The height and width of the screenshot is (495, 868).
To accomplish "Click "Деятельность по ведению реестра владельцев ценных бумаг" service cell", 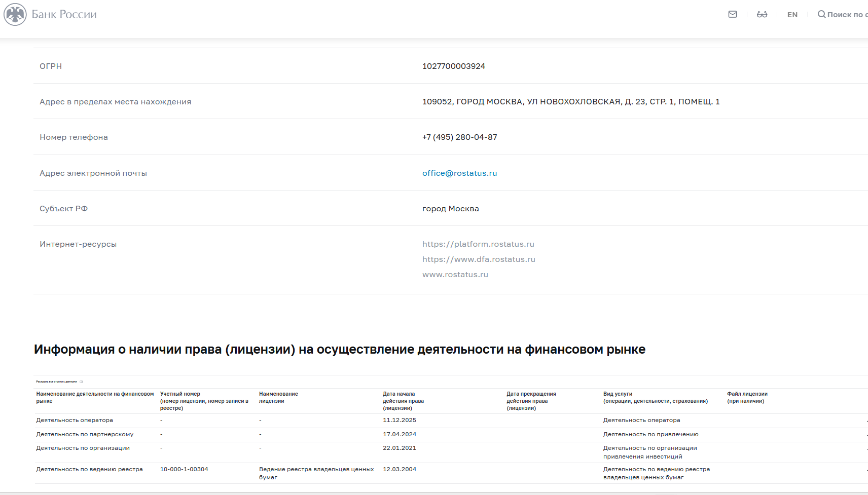I will pos(657,473).
